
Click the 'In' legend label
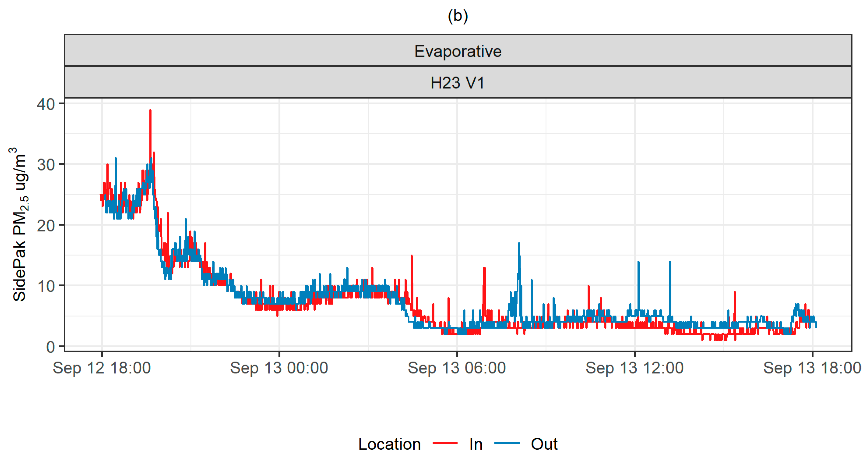pos(476,444)
